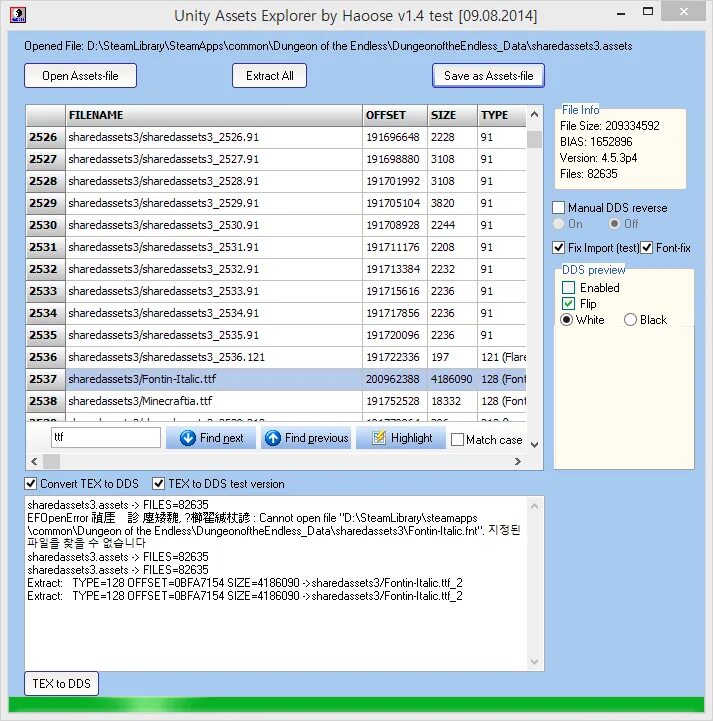The width and height of the screenshot is (713, 721).
Task: Open an Assets-file with the Open button
Action: pyautogui.click(x=80, y=76)
